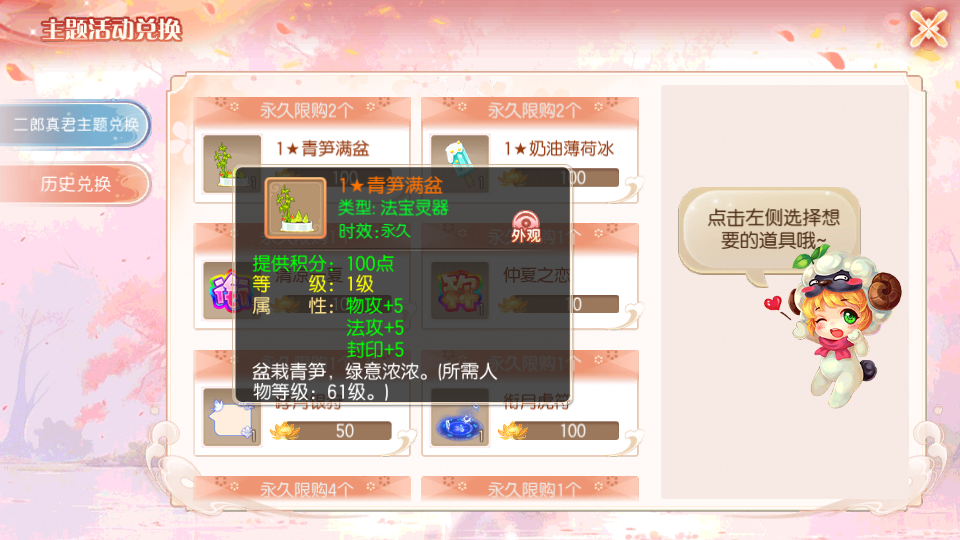
Task: Select the 仲夏之恋 title item icon
Action: 460,291
